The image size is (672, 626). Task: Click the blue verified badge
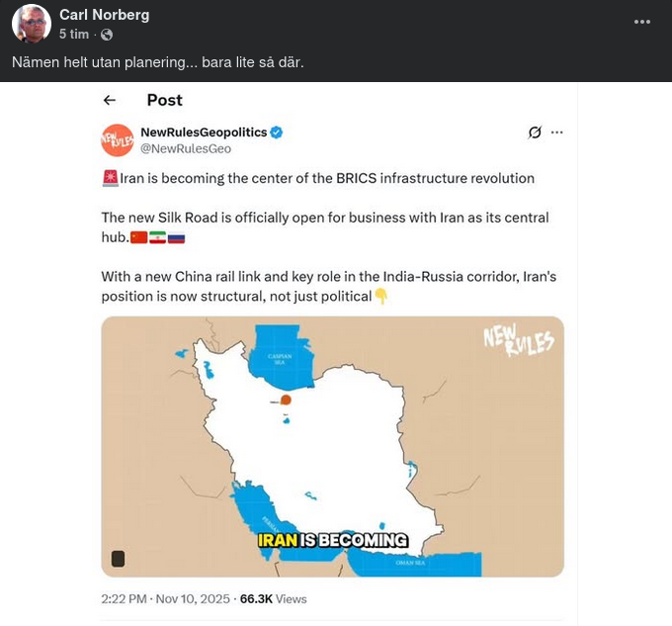click(277, 133)
